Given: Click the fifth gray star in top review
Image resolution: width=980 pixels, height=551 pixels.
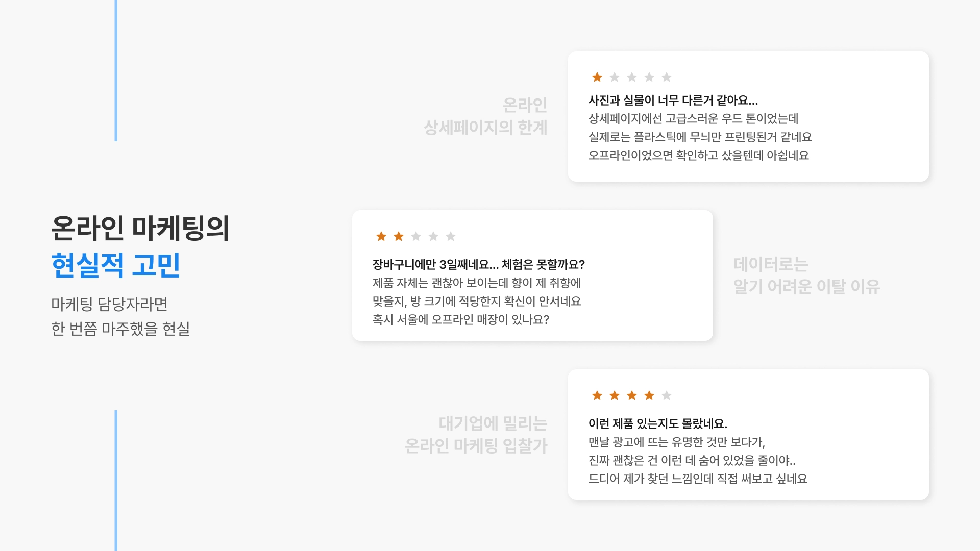Looking at the screenshot, I should pos(667,77).
